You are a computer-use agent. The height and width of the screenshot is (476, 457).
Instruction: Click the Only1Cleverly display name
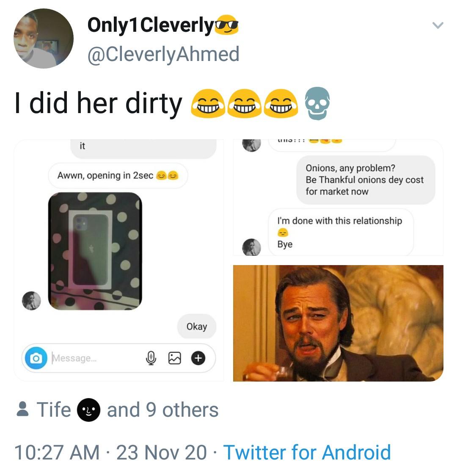(151, 25)
